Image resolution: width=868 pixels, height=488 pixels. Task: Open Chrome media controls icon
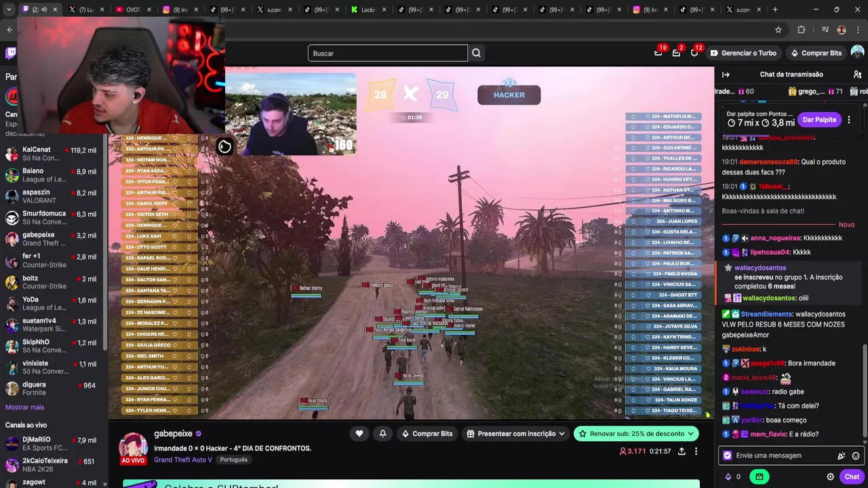pos(825,30)
